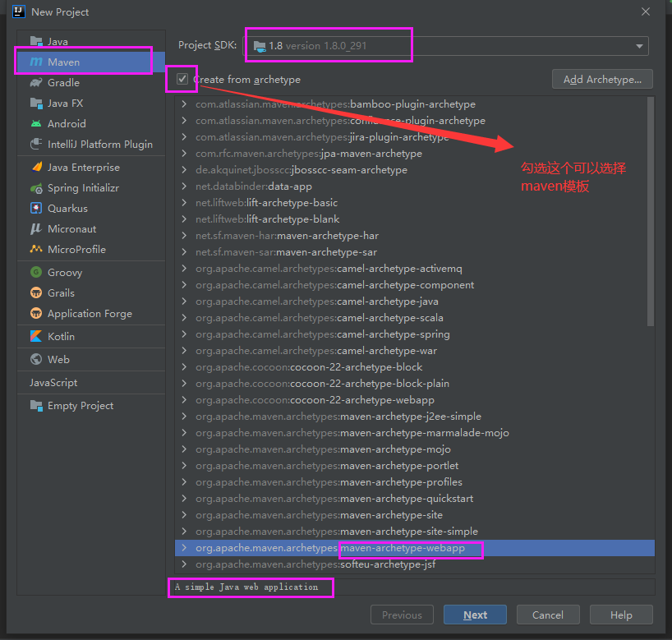Select camel-archetype-war row
The width and height of the screenshot is (672, 640).
coord(414,351)
